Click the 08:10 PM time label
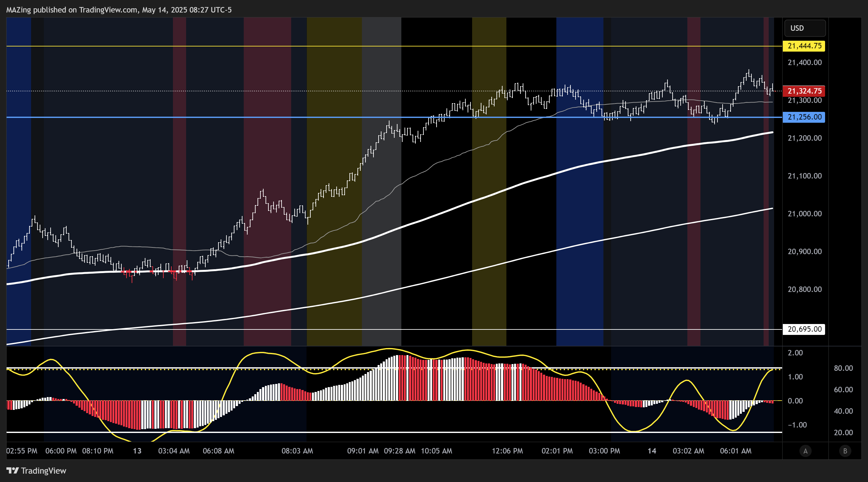This screenshot has width=868, height=482. tap(98, 451)
